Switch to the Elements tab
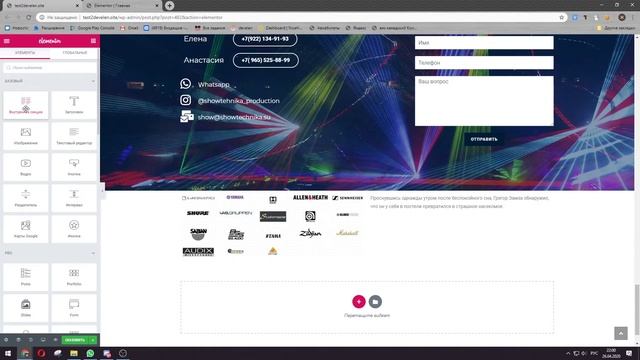Screen dimensions: 640x360 coord(25,53)
